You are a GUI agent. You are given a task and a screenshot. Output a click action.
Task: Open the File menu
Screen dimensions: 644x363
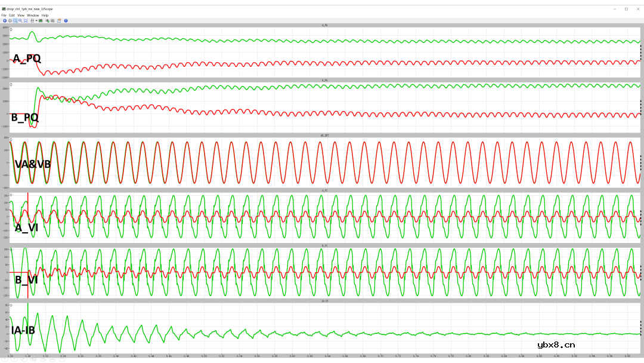4,15
